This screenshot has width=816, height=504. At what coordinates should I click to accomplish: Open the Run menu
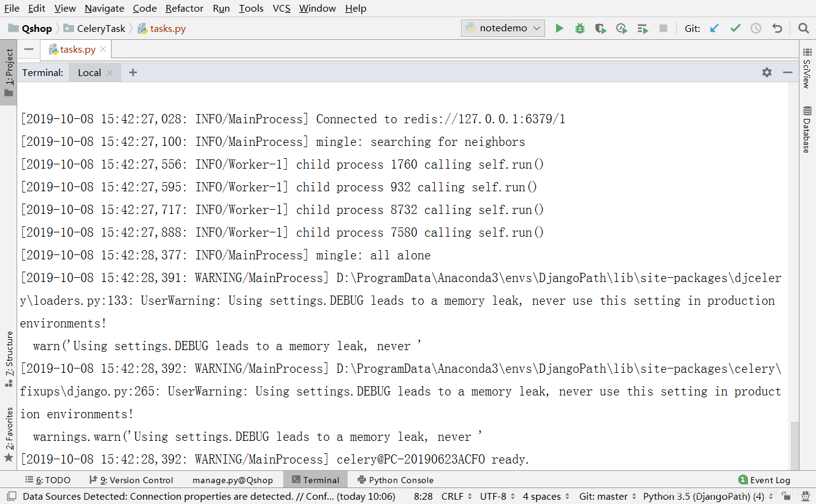coord(221,8)
